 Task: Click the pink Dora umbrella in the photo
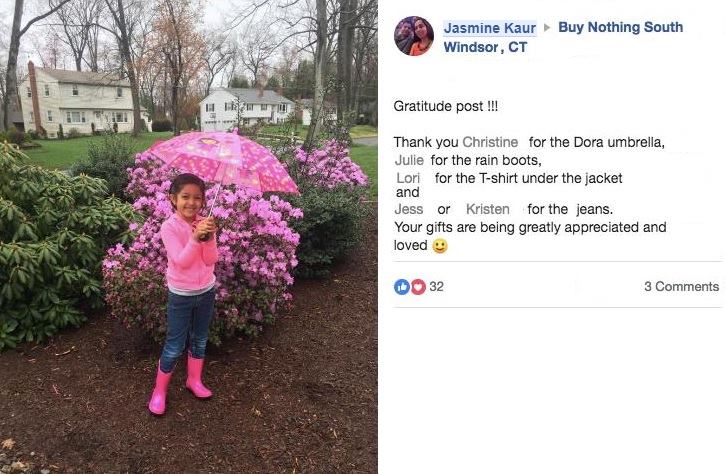coord(222,161)
